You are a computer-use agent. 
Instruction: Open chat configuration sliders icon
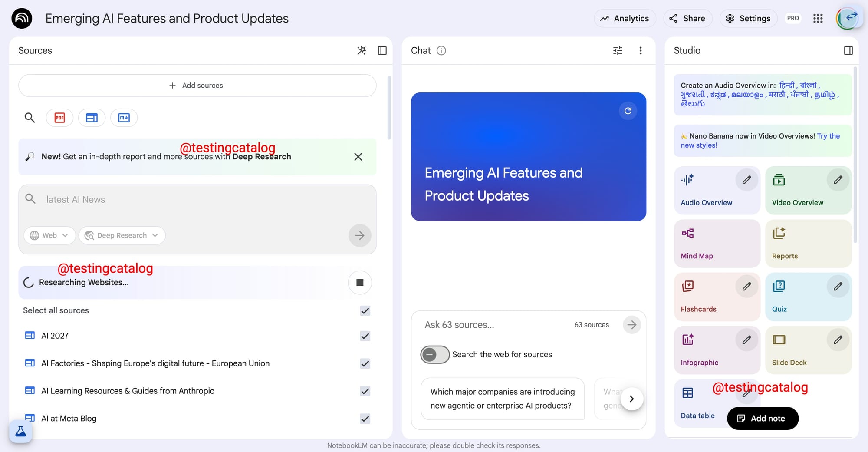pyautogui.click(x=617, y=51)
